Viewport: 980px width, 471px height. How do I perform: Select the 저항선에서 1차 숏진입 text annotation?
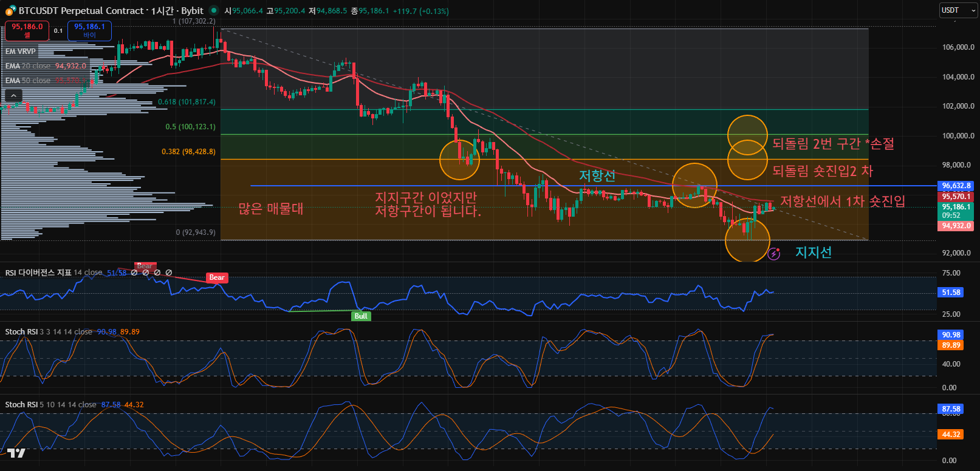[842, 201]
